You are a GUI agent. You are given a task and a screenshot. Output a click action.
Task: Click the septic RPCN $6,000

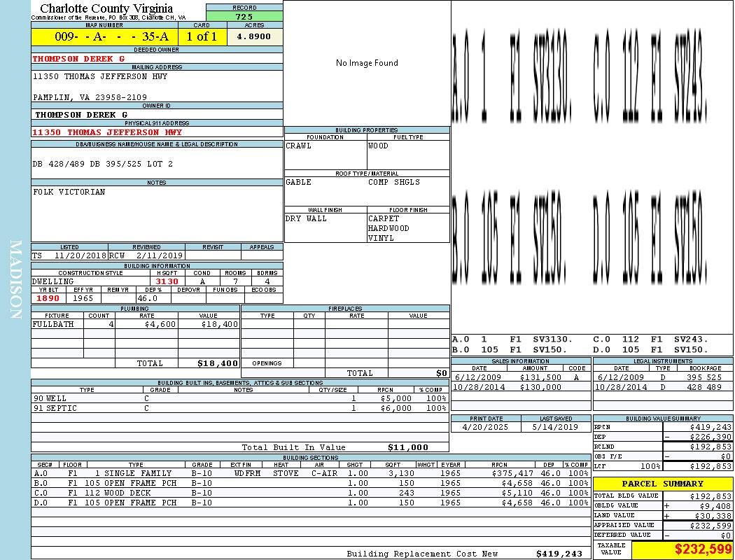[396, 408]
